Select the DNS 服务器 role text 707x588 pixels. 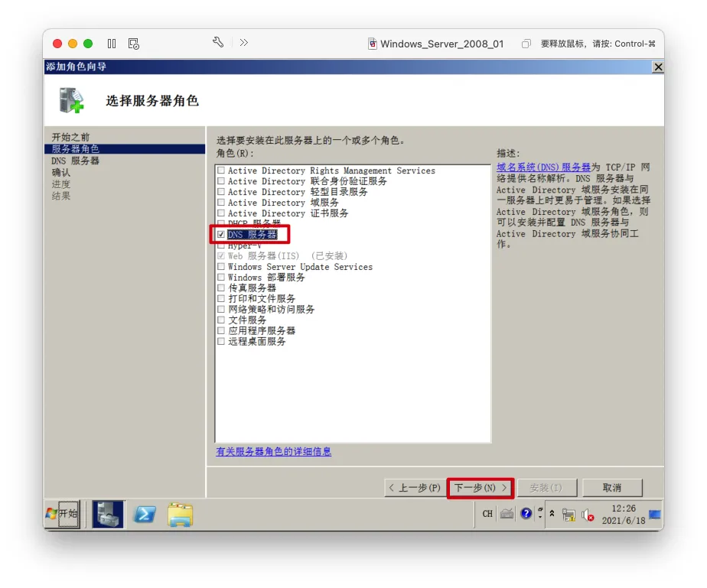pyautogui.click(x=252, y=234)
